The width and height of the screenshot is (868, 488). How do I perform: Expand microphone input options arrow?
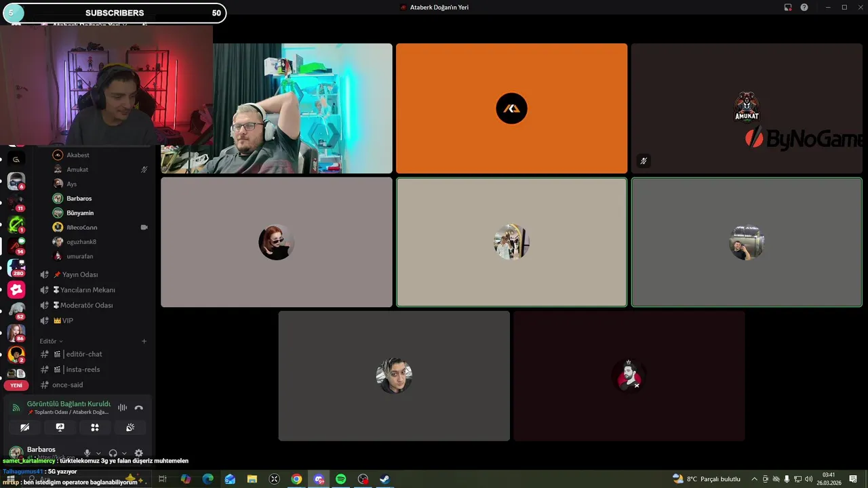pos(98,453)
